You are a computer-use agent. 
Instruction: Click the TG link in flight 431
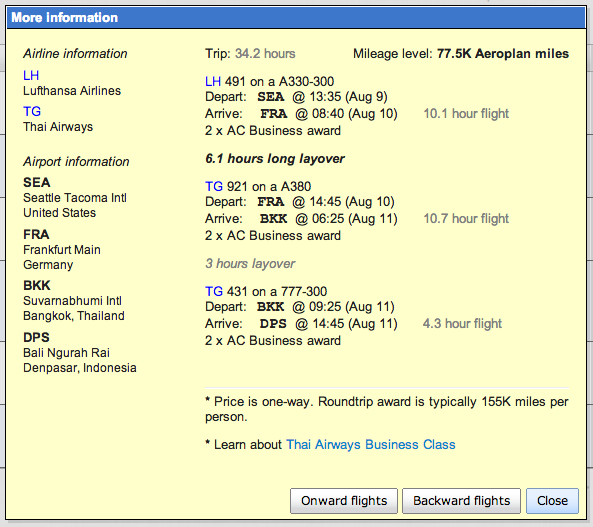(x=214, y=291)
